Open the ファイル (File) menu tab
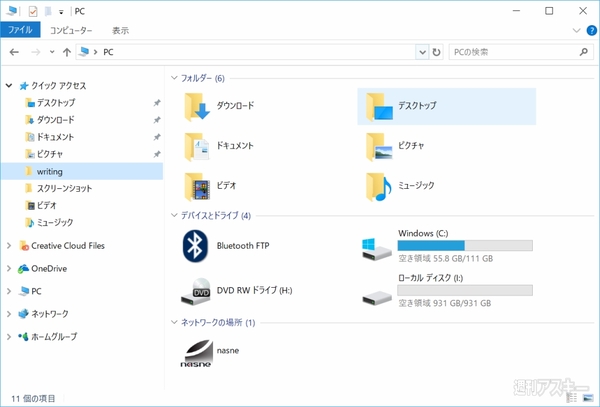Screen dimensions: 600x407 tap(20, 30)
